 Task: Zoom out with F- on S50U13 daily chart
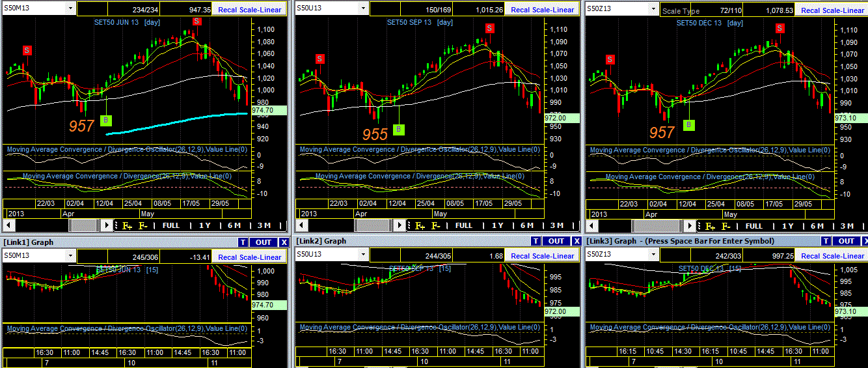pos(436,225)
